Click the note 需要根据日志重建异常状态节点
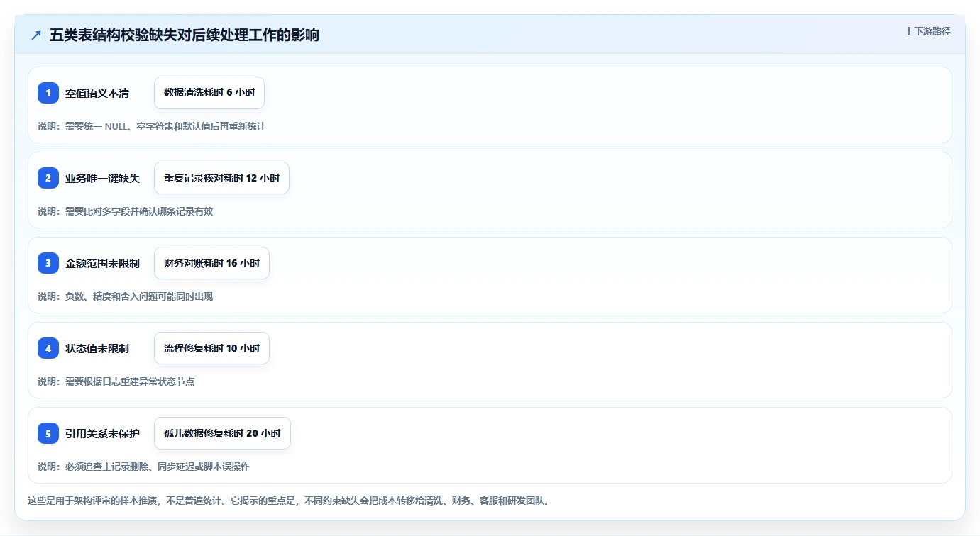This screenshot has width=980, height=536. [116, 382]
